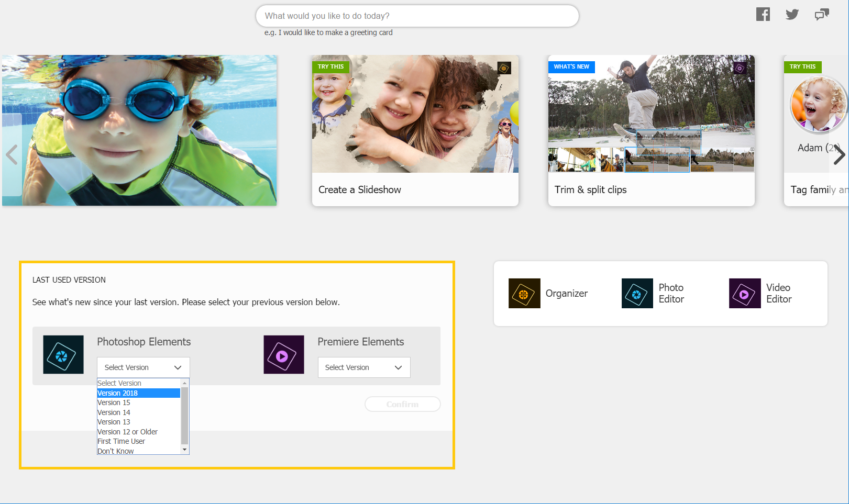This screenshot has height=504, width=849.
Task: Open the Video Editor label link
Action: coord(779,293)
